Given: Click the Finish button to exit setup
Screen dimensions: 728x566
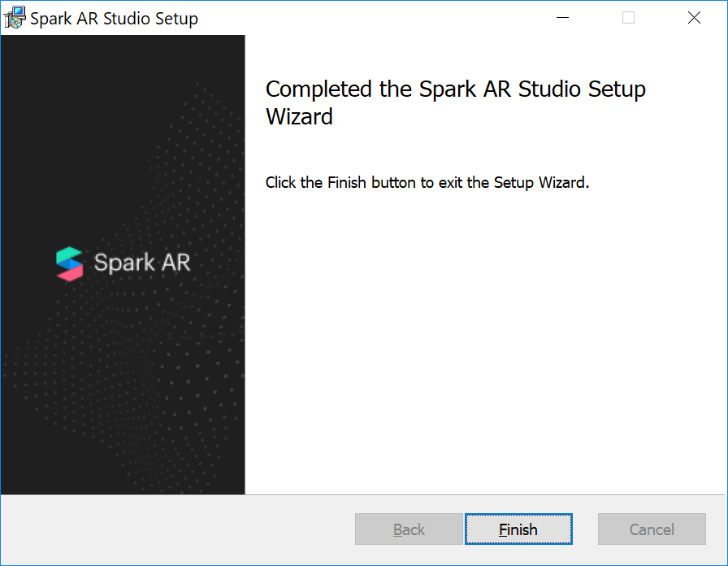Looking at the screenshot, I should [x=518, y=529].
